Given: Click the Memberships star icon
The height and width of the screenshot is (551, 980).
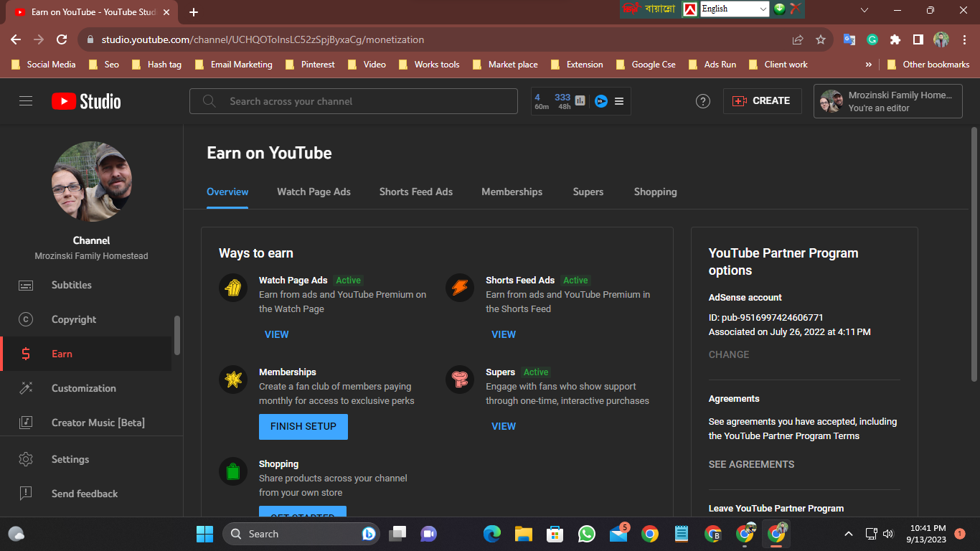Looking at the screenshot, I should coord(233,380).
